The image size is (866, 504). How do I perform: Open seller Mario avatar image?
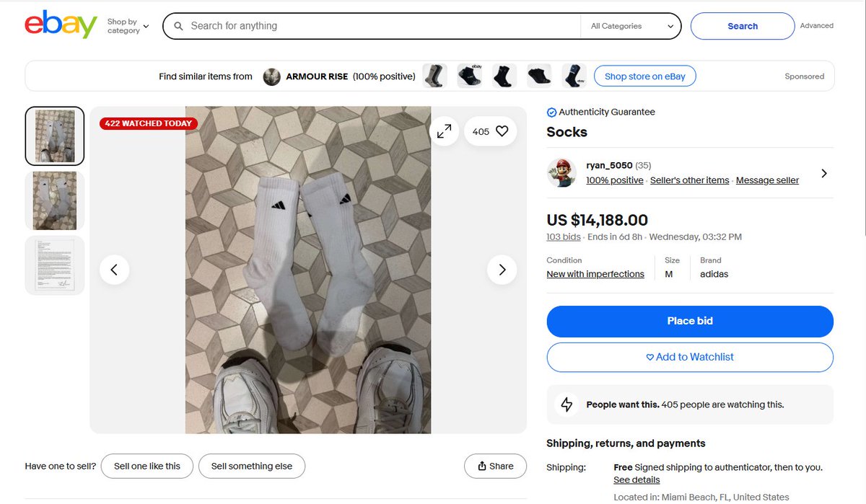(561, 173)
